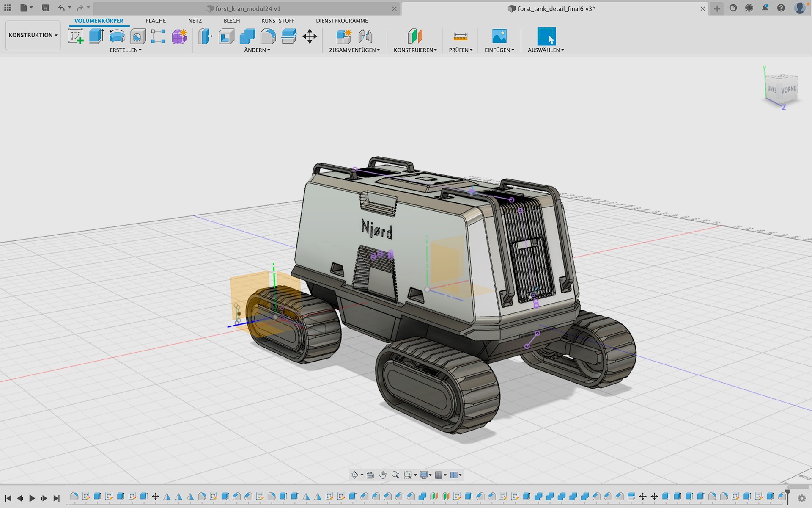Screen dimensions: 812x508
Task: Open the display settings dropdown
Action: click(425, 475)
